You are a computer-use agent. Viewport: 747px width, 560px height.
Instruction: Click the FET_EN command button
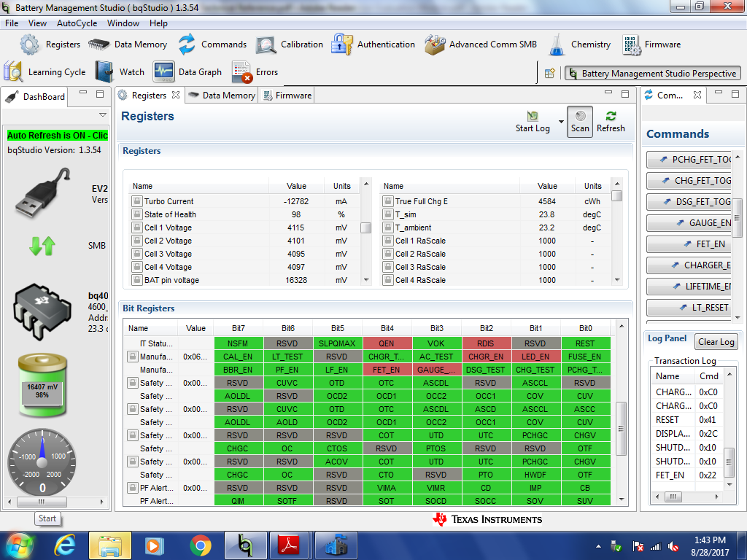(689, 244)
